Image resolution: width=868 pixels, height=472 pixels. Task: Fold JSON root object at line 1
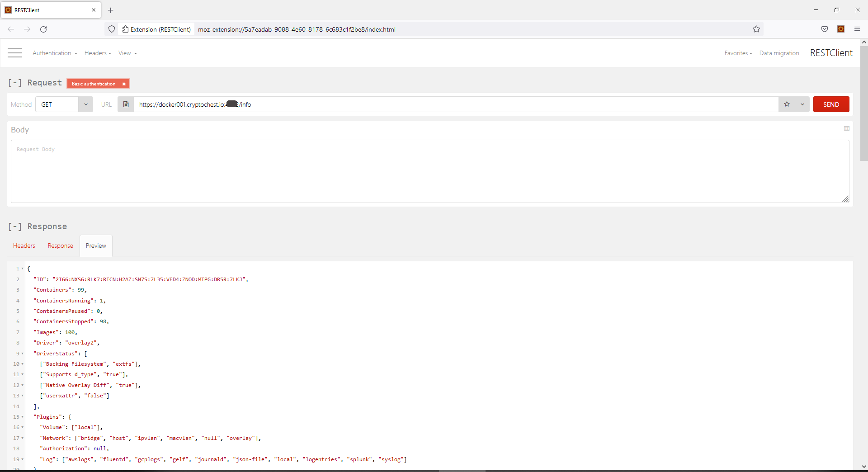click(x=23, y=269)
